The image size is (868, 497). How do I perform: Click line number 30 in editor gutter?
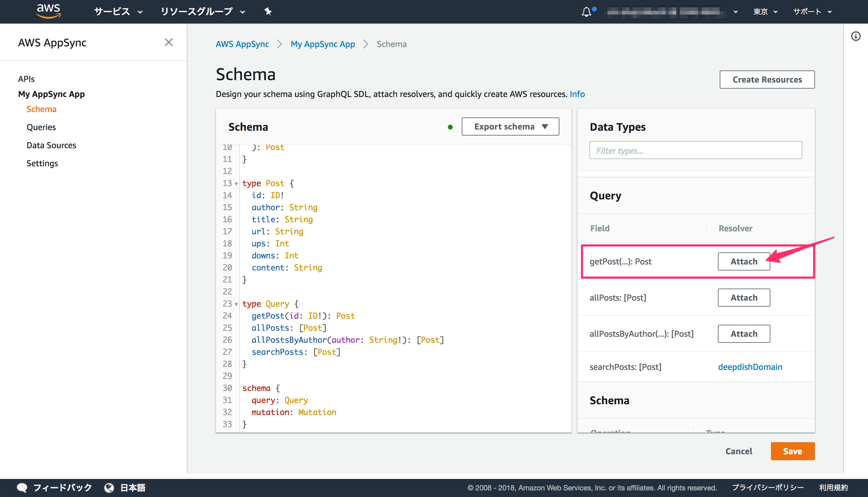[x=228, y=388]
